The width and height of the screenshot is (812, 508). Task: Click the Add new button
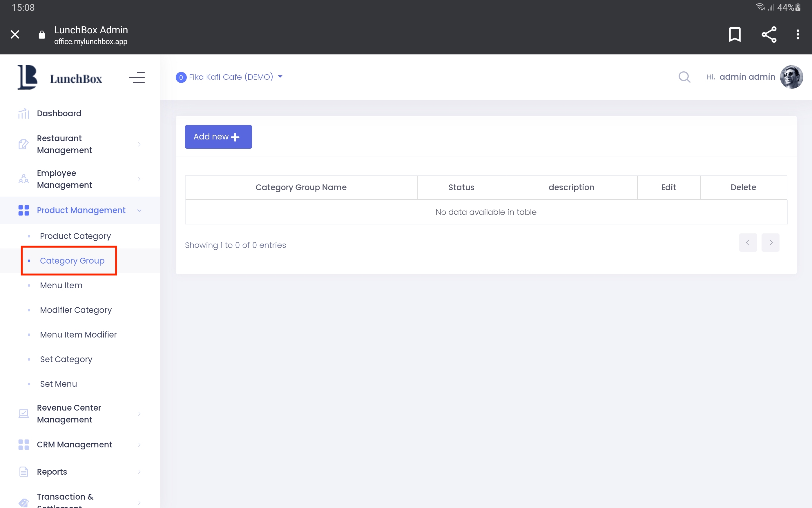point(218,137)
